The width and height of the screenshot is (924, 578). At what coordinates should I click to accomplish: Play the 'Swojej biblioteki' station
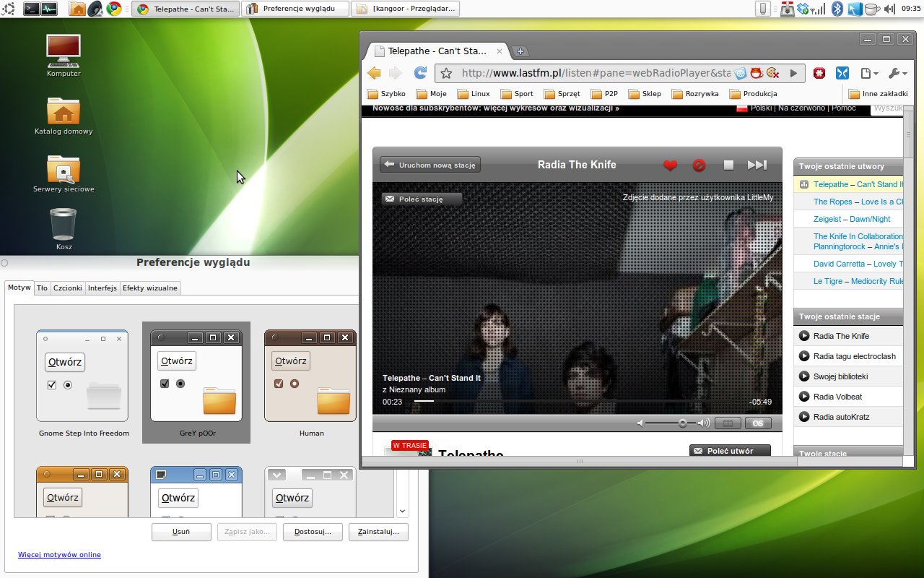[x=804, y=376]
